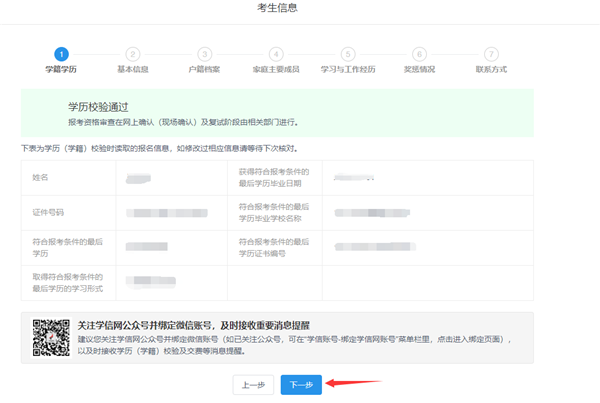
Task: Open the 奖惩情况 step label
Action: (x=419, y=69)
